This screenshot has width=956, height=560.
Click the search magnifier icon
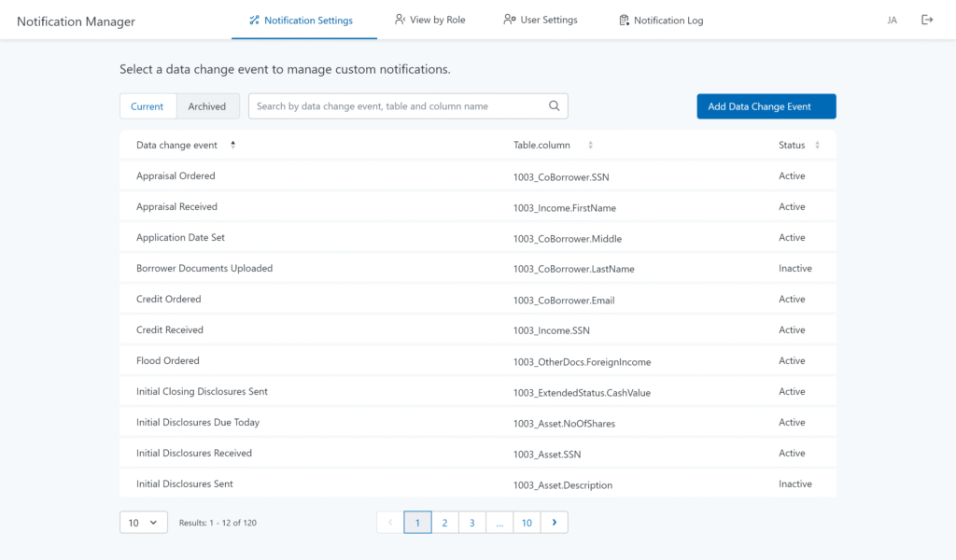pos(555,106)
